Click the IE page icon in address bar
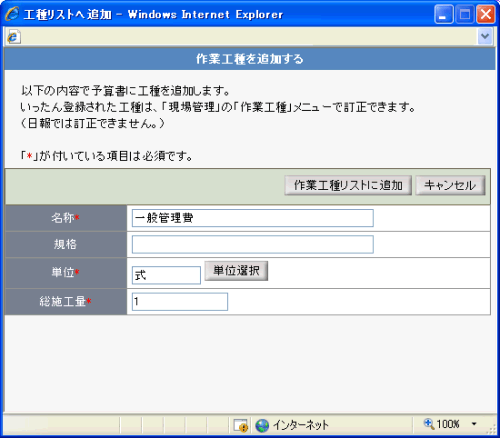This screenshot has width=500, height=438. (x=13, y=37)
